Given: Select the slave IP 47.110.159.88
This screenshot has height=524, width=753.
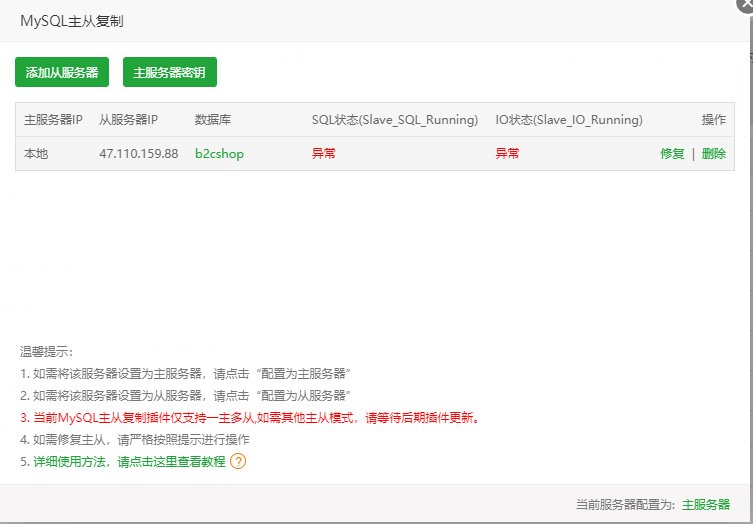Looking at the screenshot, I should (x=139, y=154).
